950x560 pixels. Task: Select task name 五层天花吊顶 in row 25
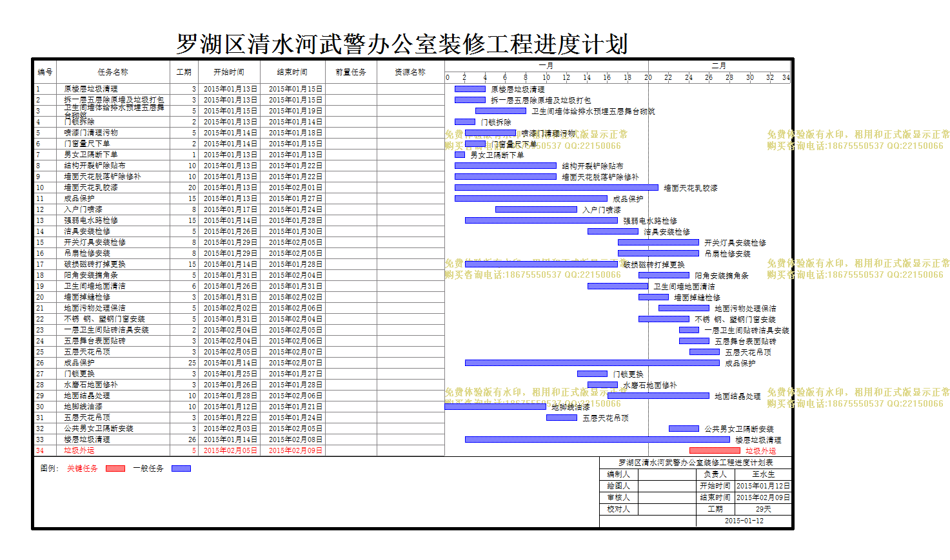click(x=86, y=352)
